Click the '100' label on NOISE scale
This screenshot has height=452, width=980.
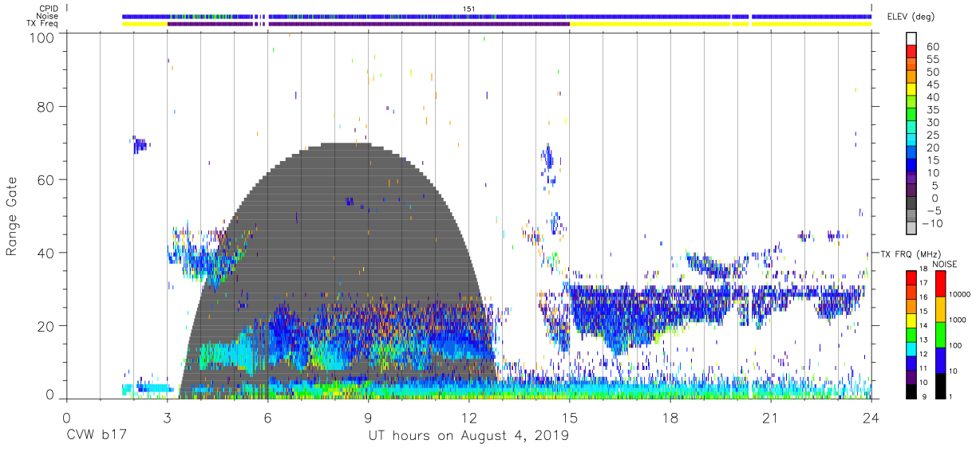click(x=954, y=346)
